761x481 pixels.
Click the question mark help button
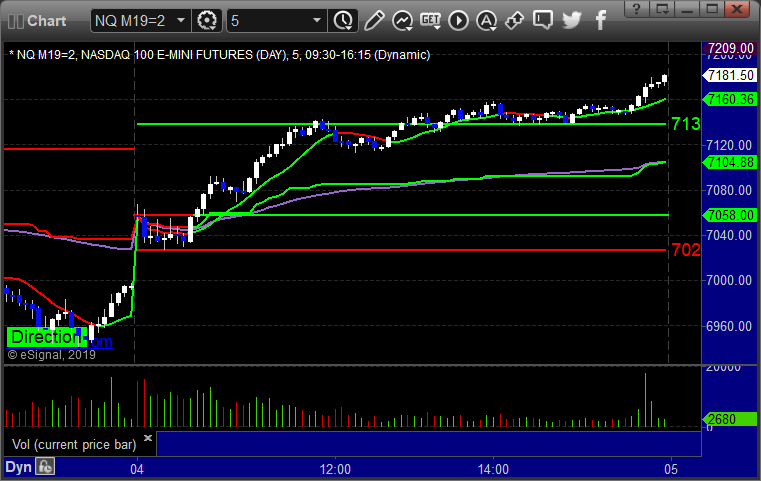tap(636, 9)
